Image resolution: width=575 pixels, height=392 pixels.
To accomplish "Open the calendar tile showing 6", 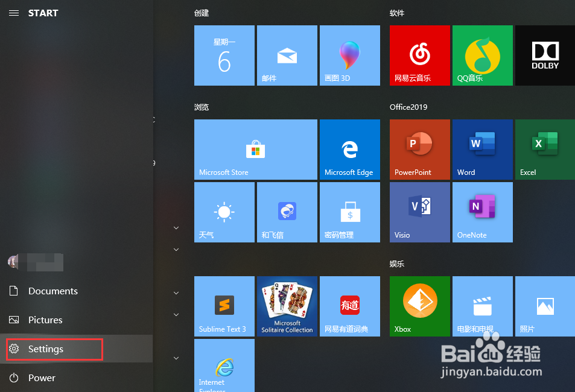I will coord(224,55).
